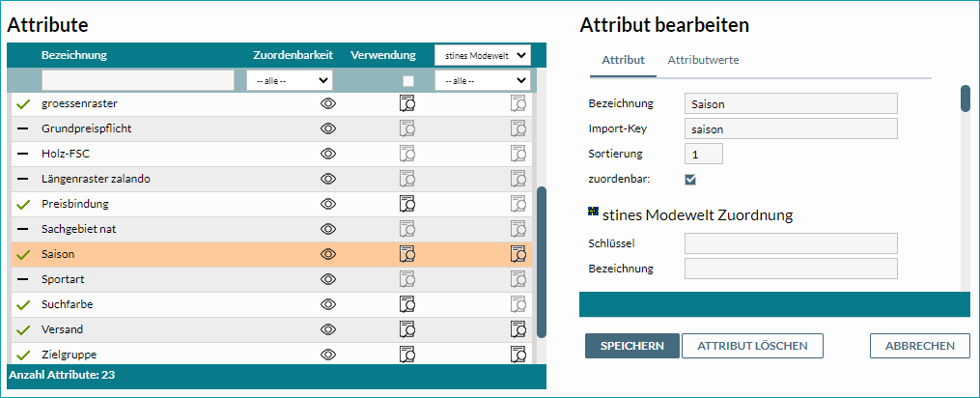This screenshot has height=398, width=980.
Task: Open the Verwendung document icon for Suchfarbe
Action: tap(407, 304)
